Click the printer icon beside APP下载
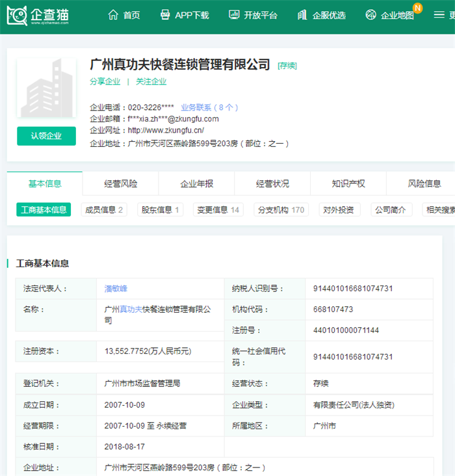This screenshot has height=476, width=455. (165, 14)
